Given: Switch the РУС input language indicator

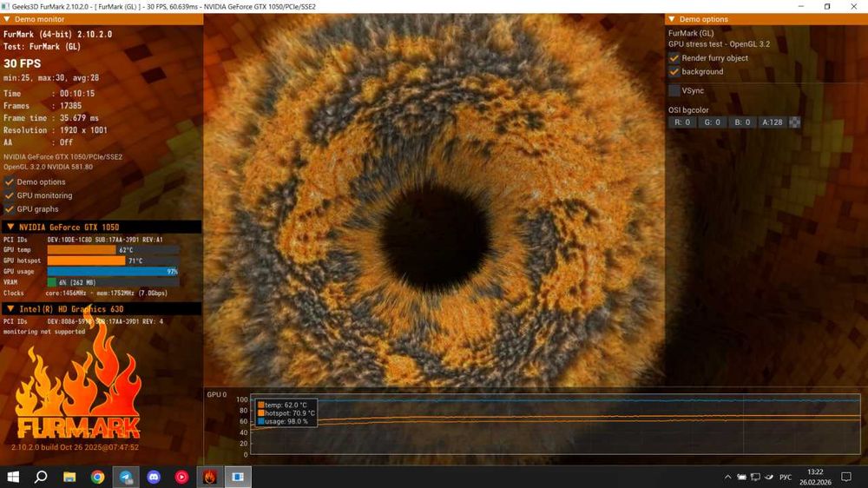Looking at the screenshot, I should pos(786,477).
